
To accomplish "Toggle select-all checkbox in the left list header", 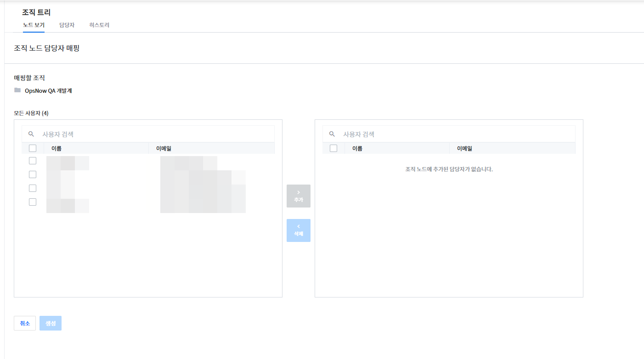I will 33,148.
